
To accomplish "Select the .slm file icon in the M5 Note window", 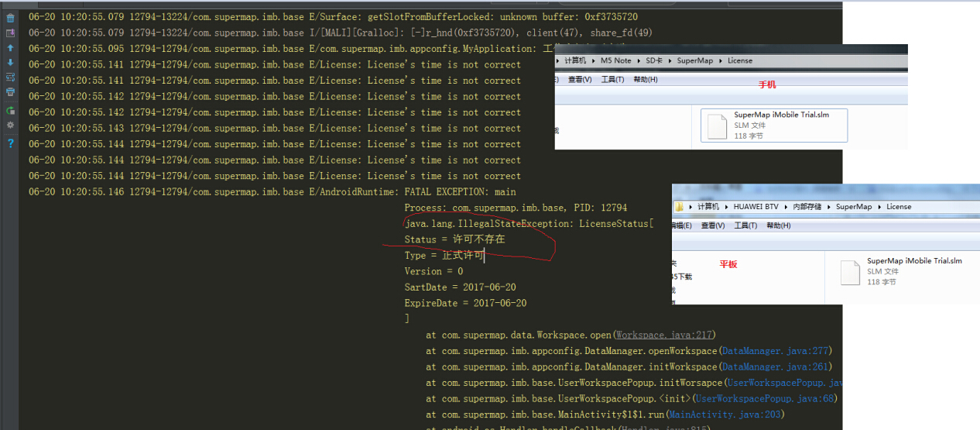I will (718, 126).
